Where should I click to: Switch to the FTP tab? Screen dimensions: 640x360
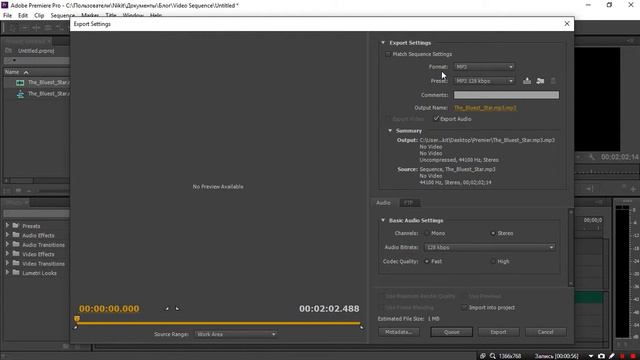click(x=409, y=202)
